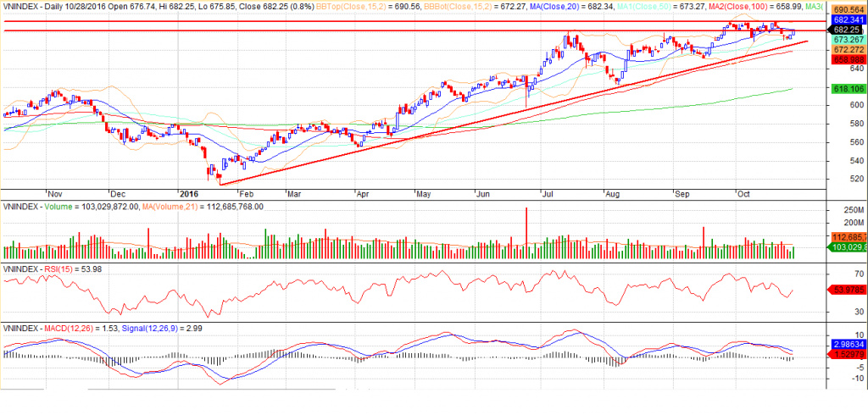
Task: Click the Signal(12,26,9) label
Action: [161, 328]
